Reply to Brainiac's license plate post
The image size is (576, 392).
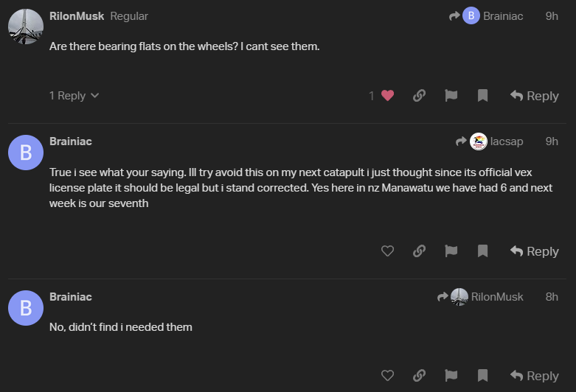534,251
